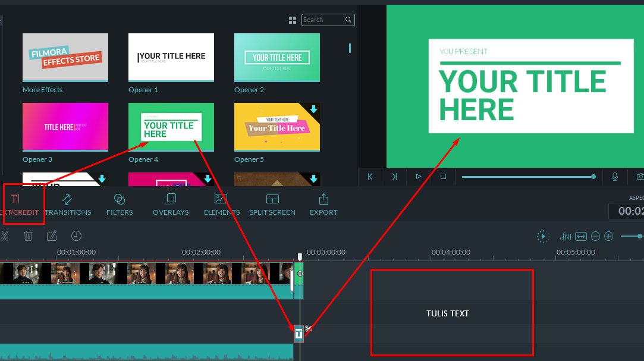Play the video in the preview window
This screenshot has width=644, height=361.
click(418, 177)
